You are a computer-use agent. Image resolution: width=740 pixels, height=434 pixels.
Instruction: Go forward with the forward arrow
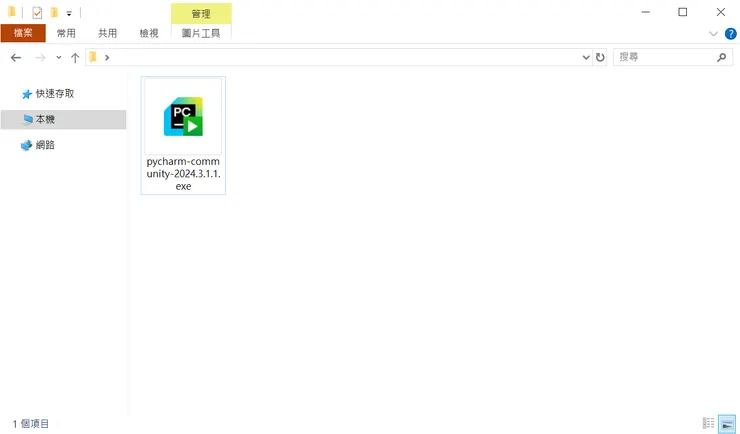[41, 58]
